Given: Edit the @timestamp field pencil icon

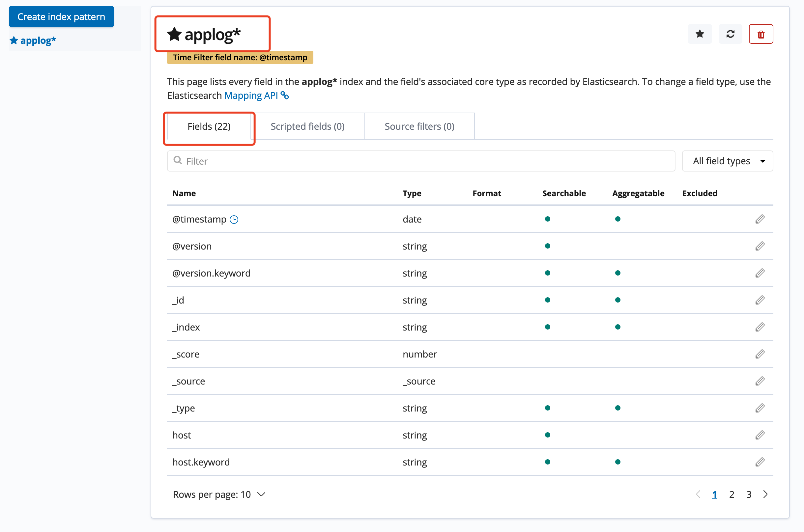Looking at the screenshot, I should [760, 219].
